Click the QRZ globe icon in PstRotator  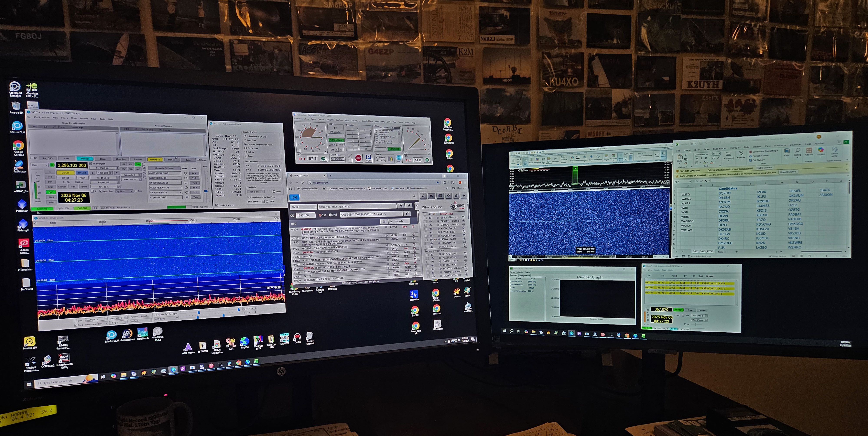[399, 158]
